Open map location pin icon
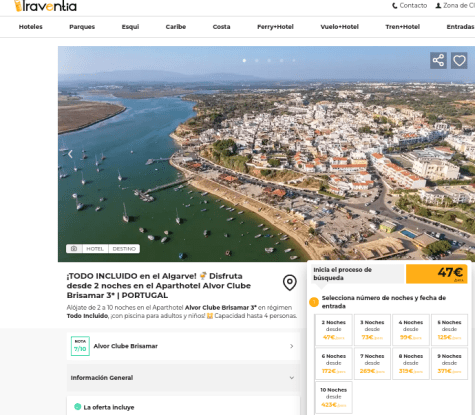Image resolution: width=475 pixels, height=415 pixels. click(290, 283)
